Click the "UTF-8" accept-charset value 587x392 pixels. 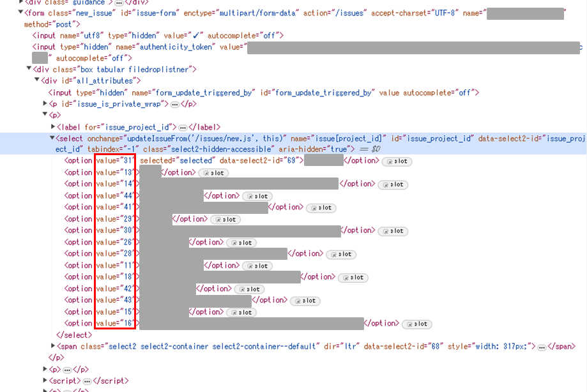[x=445, y=13]
